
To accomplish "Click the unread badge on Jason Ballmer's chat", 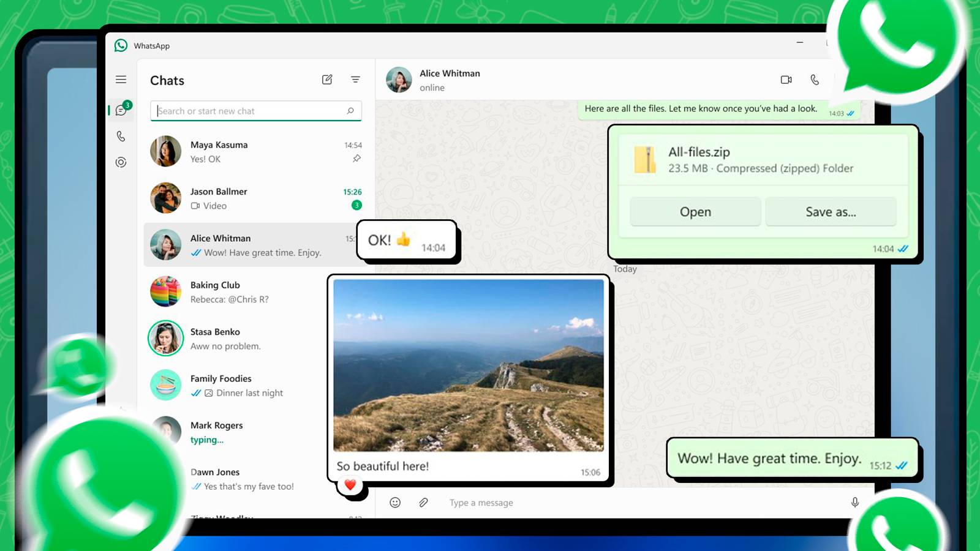I will click(x=356, y=206).
